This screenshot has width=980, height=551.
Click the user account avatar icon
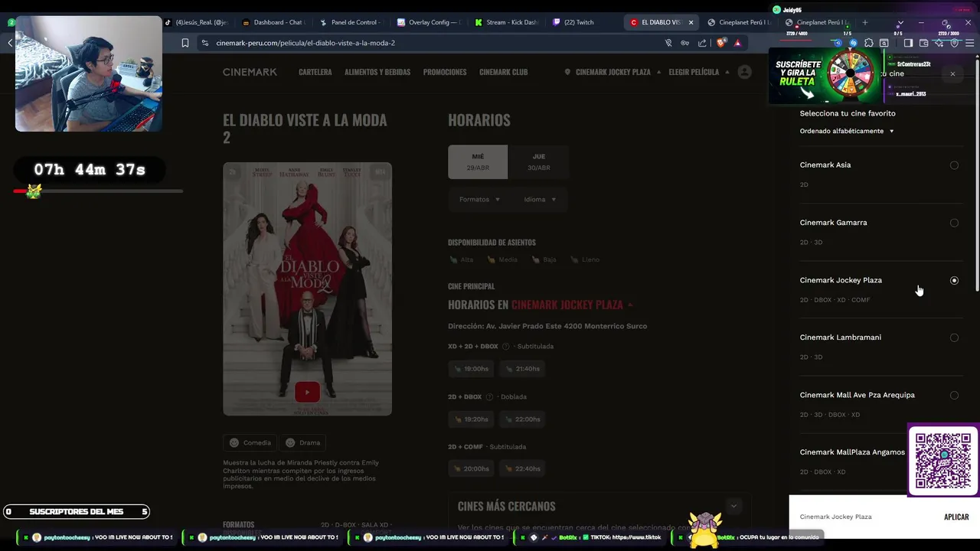[744, 72]
